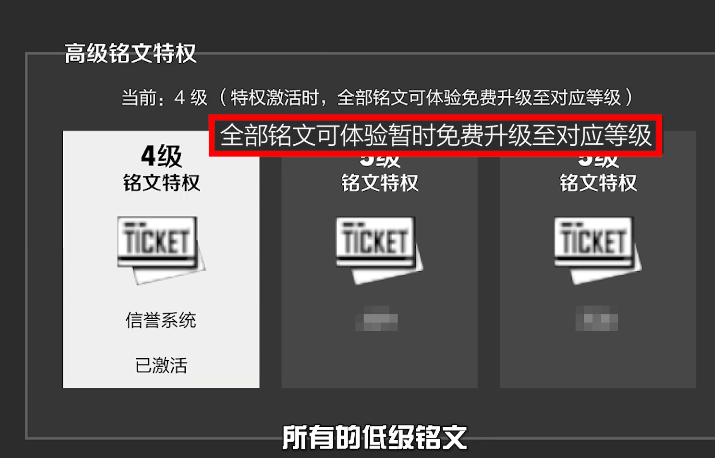Image resolution: width=715 pixels, height=458 pixels.
Task: Select the white 4级 铭文特权 card background
Action: point(161,259)
